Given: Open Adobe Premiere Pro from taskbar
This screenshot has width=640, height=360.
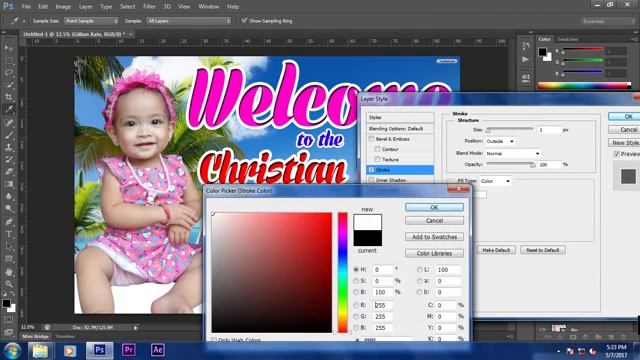Looking at the screenshot, I should coord(129,350).
